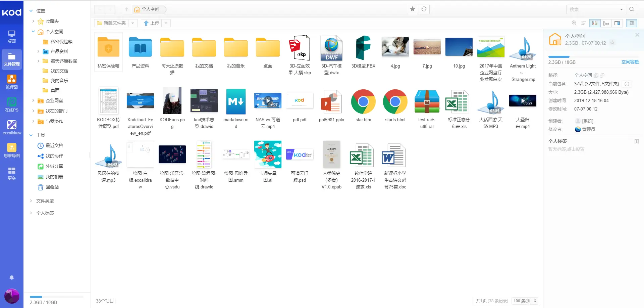
Task: Click the sort order icon
Action: click(x=584, y=23)
